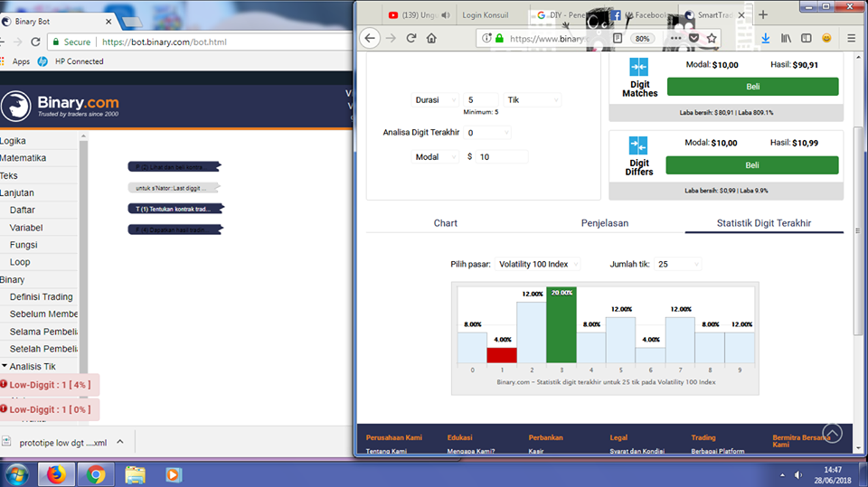
Task: Open Windows Start menu
Action: 16,475
